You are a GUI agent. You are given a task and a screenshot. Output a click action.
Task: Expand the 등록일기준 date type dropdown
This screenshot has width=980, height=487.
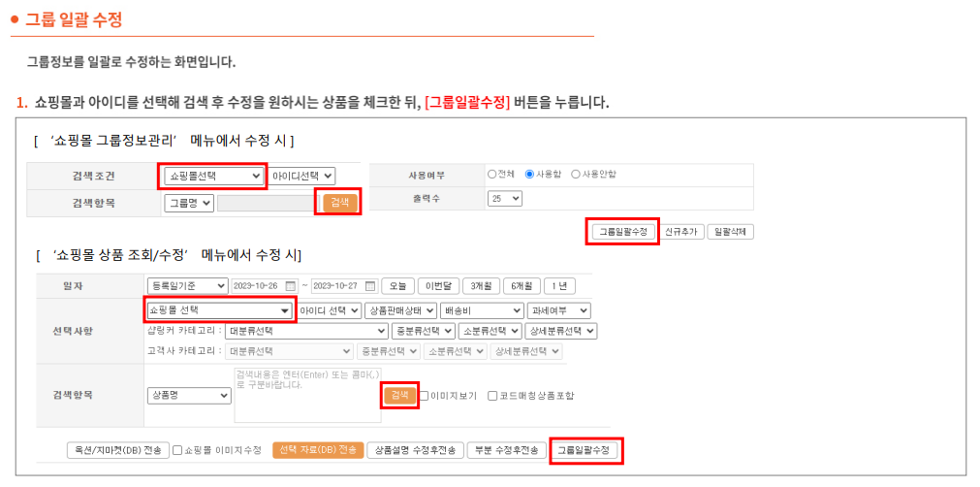tap(187, 286)
